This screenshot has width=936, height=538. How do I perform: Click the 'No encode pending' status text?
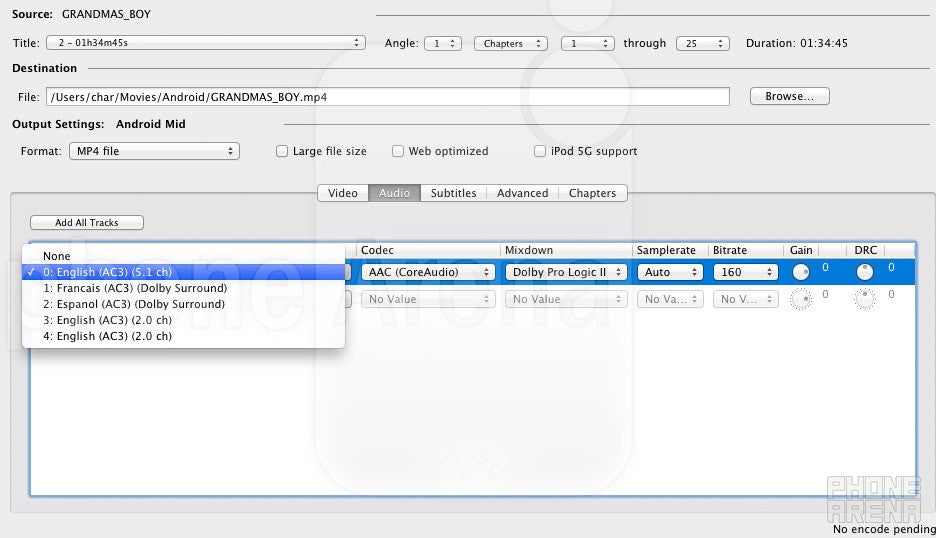pyautogui.click(x=884, y=529)
